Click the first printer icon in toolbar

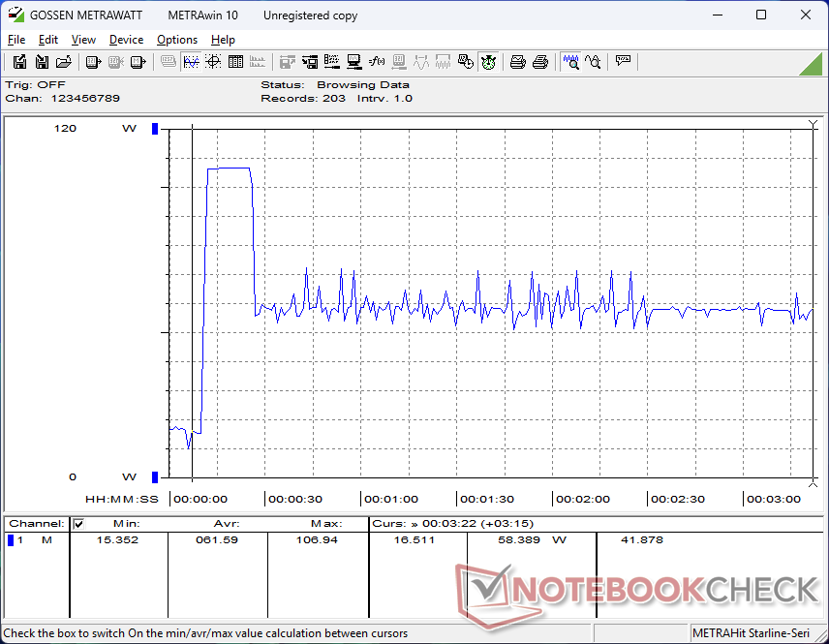coord(517,62)
